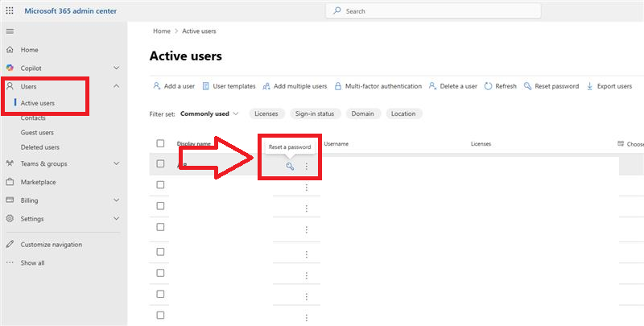Sort by the Username column header

[336, 144]
